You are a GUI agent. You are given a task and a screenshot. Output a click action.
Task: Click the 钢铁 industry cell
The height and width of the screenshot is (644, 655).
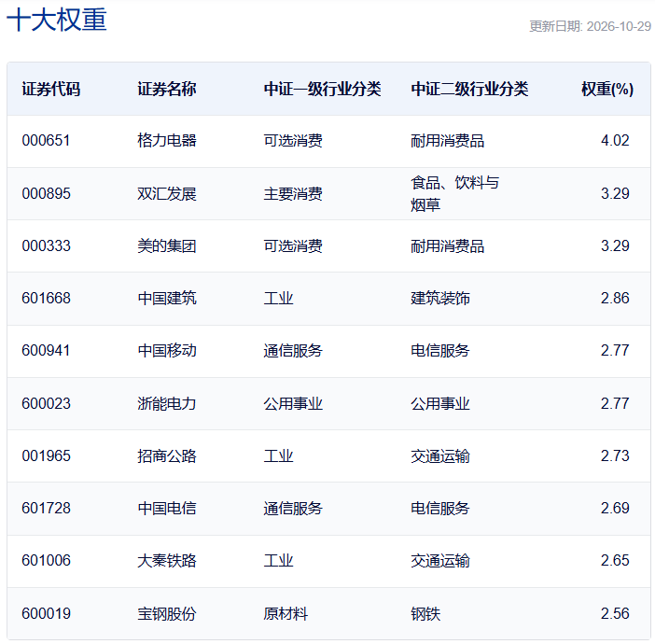pos(425,613)
